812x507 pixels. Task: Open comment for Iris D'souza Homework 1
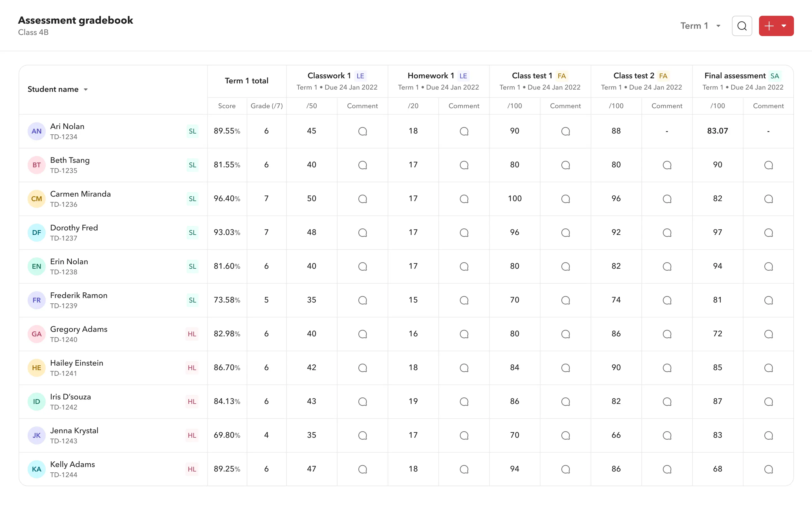pyautogui.click(x=464, y=402)
